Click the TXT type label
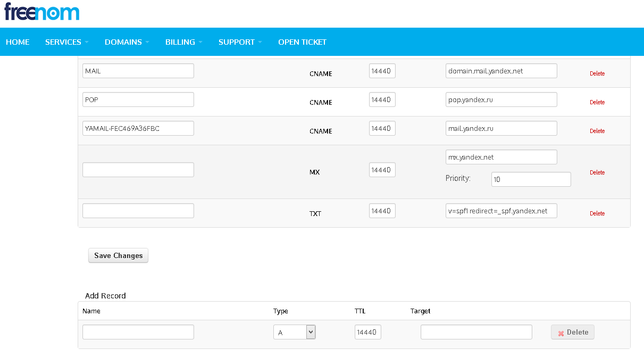 tap(315, 214)
